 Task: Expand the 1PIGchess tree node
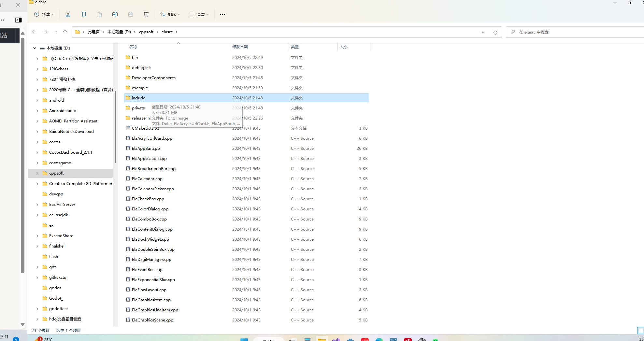pos(37,69)
